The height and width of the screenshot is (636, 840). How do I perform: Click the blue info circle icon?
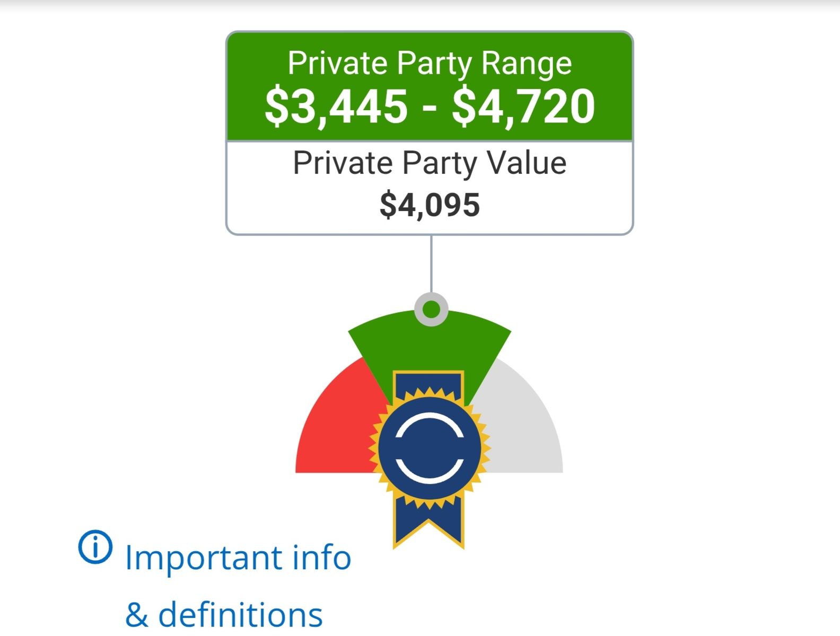(95, 547)
